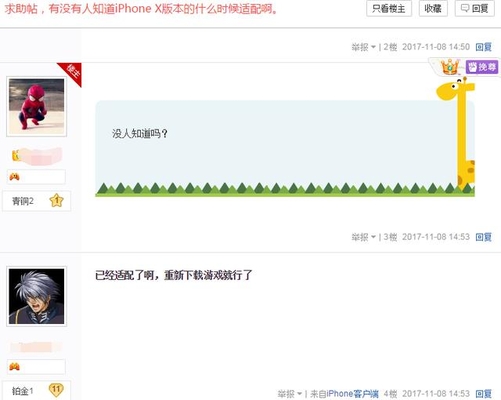
Task: Click the gamepad icon under gray-haired avatar
Action: coord(14,367)
